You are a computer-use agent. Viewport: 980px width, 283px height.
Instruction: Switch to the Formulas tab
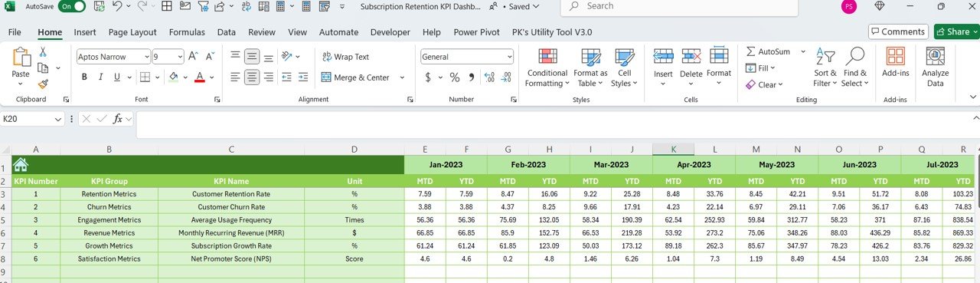[187, 32]
